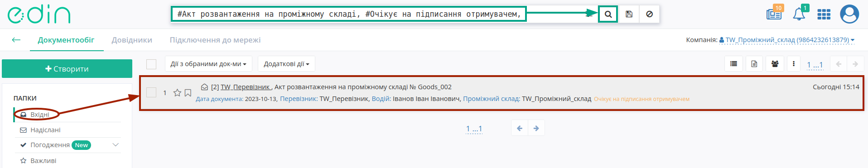Tick the checkbox for document row 1
Image resolution: width=868 pixels, height=168 pixels.
click(151, 92)
